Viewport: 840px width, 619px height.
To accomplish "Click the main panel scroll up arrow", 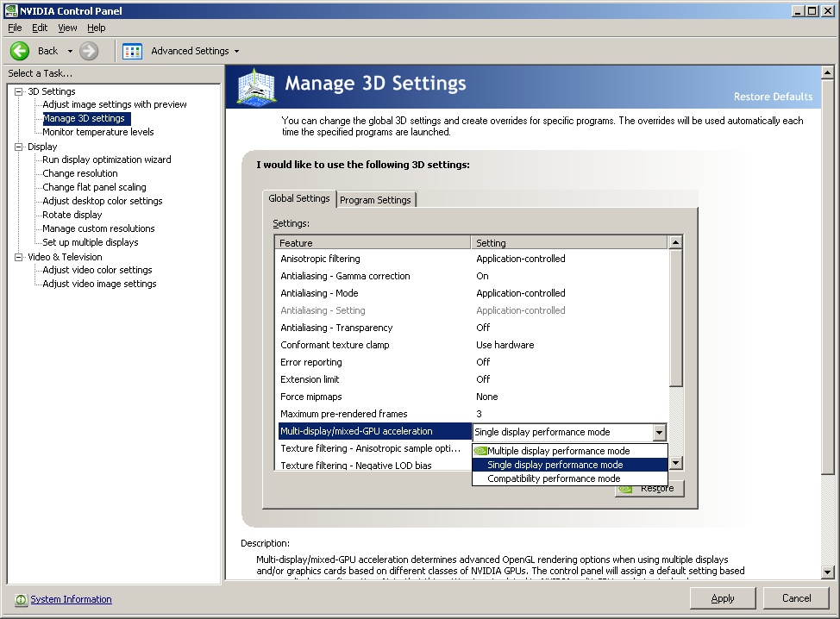I will pyautogui.click(x=827, y=72).
